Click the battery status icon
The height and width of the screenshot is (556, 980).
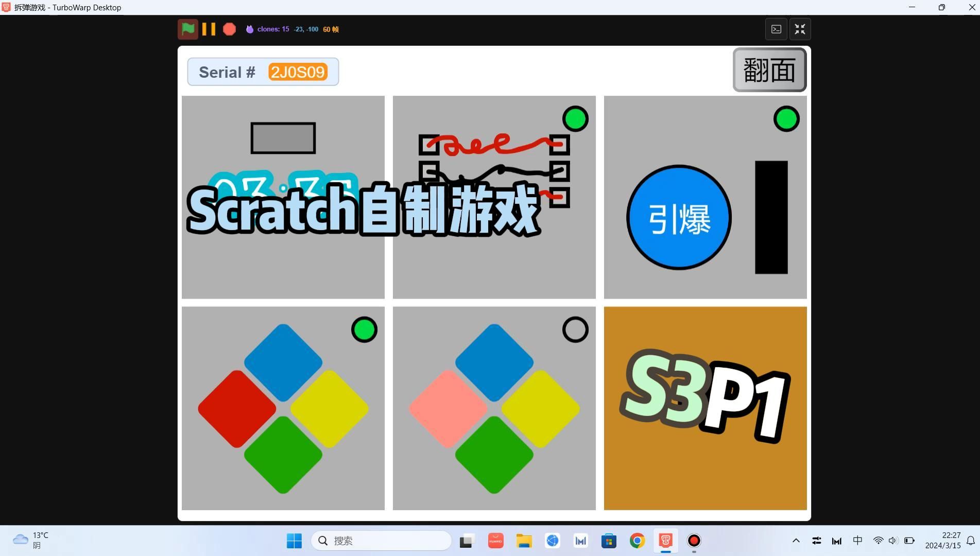click(x=909, y=541)
